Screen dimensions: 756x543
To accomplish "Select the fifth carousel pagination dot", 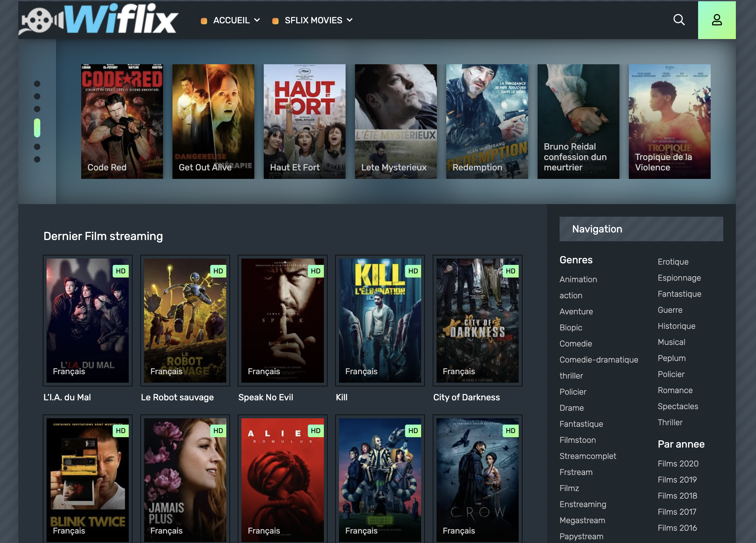I will pyautogui.click(x=37, y=147).
